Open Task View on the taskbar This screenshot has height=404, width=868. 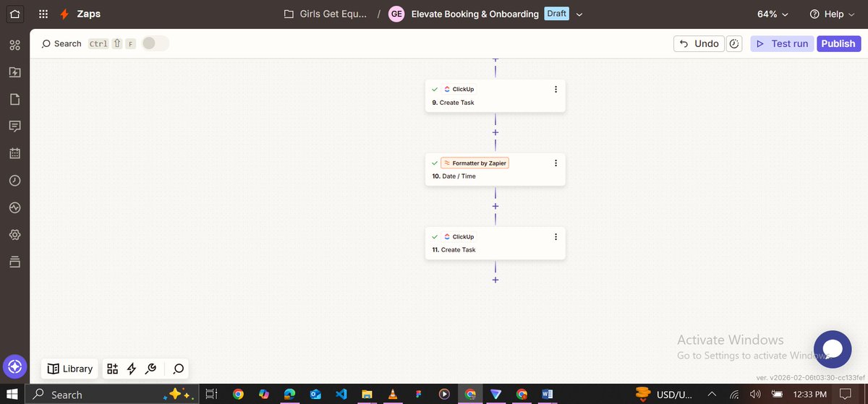pyautogui.click(x=211, y=395)
